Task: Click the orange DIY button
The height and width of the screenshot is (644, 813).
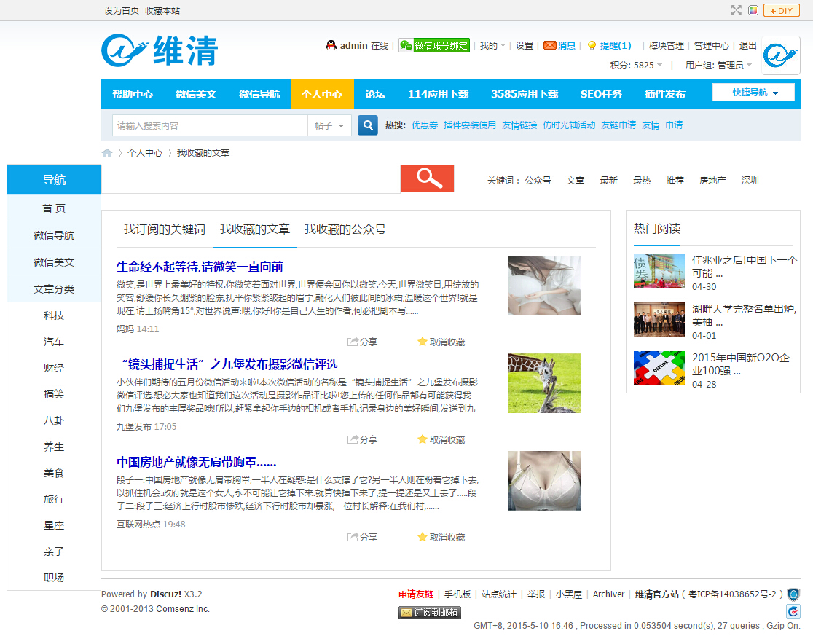Action: click(782, 10)
